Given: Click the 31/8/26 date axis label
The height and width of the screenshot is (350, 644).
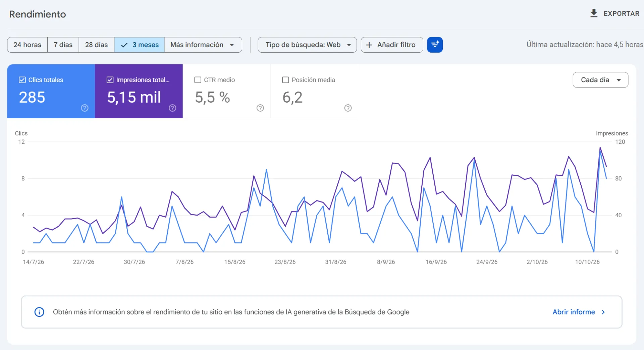Looking at the screenshot, I should tap(335, 262).
